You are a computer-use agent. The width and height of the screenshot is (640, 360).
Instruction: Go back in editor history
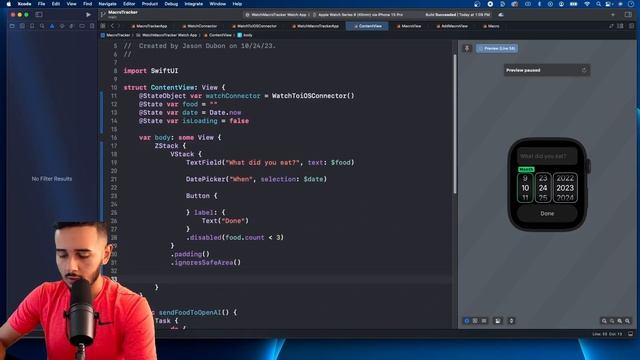(x=112, y=26)
